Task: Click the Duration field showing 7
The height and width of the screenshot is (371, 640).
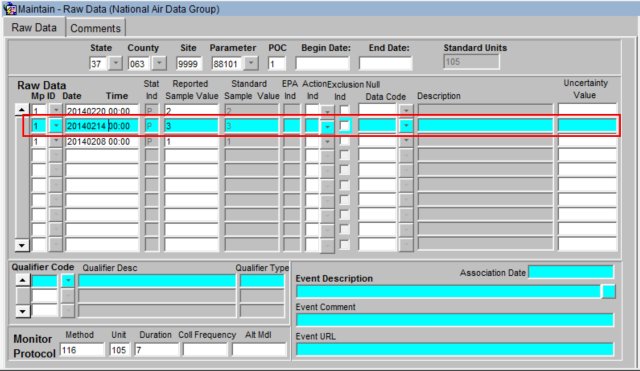Action: click(x=157, y=350)
